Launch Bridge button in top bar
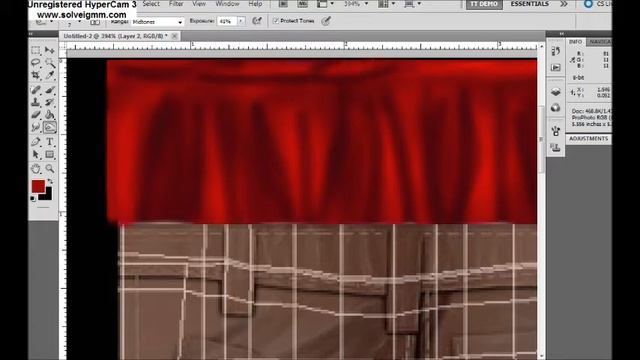 [x=283, y=4]
